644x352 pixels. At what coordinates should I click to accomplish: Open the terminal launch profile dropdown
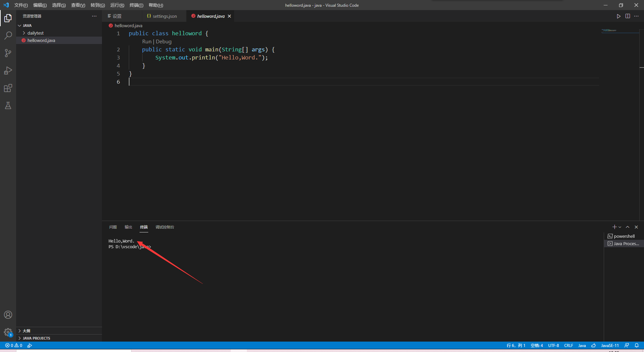tap(620, 227)
